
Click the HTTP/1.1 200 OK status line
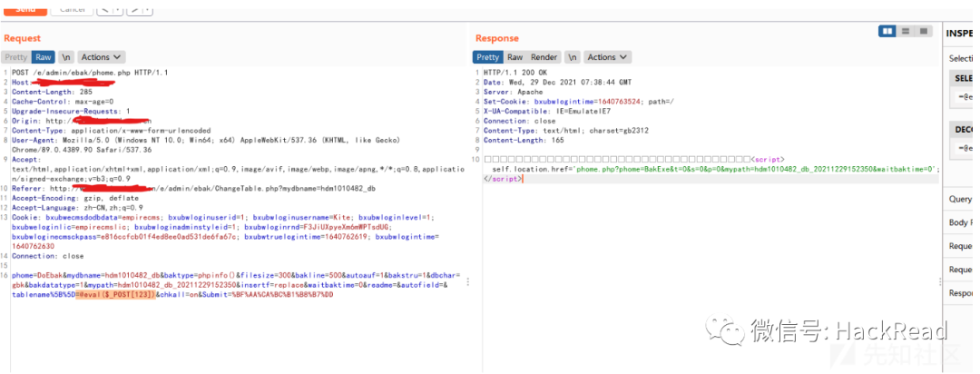click(515, 73)
